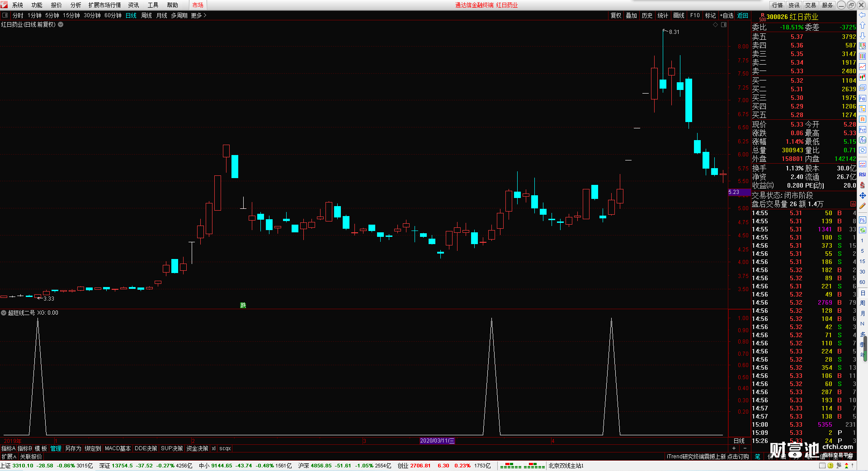Open the 复权 adjustment dropdown
868x471 pixels.
[616, 15]
